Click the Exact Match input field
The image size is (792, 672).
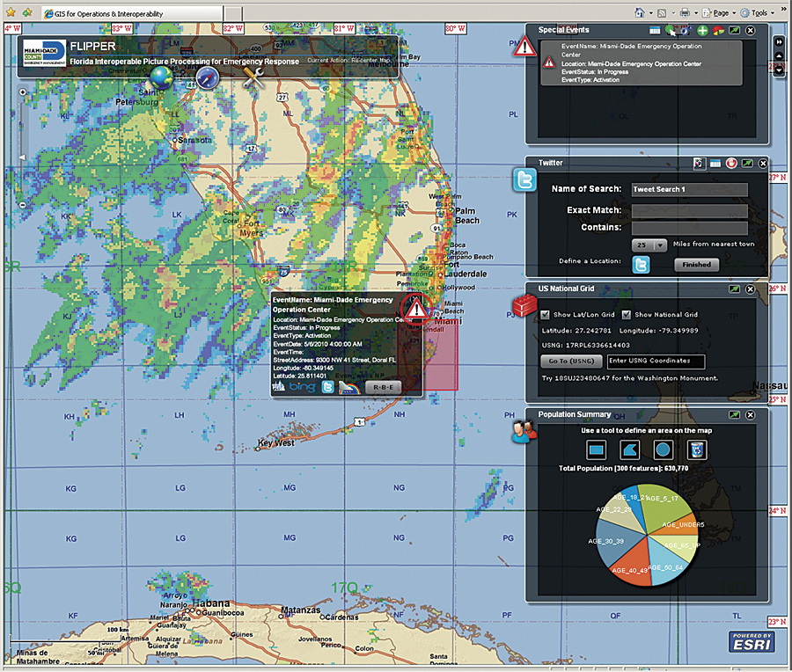coord(689,210)
